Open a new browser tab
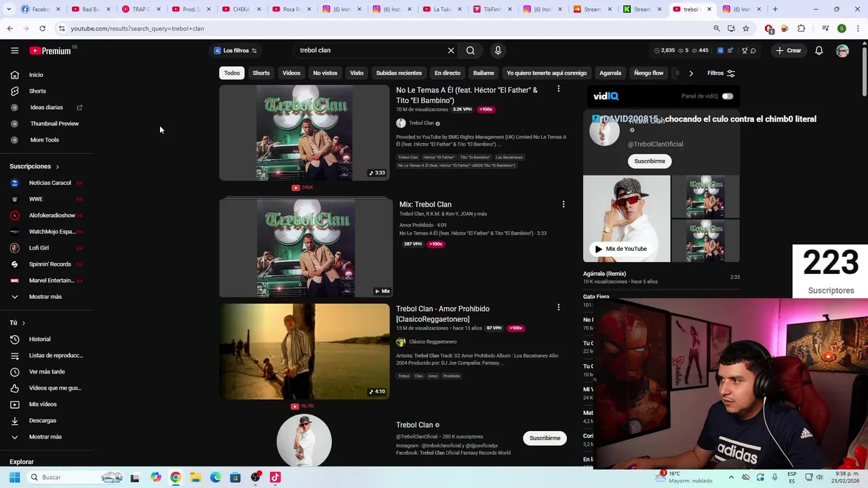 point(775,9)
